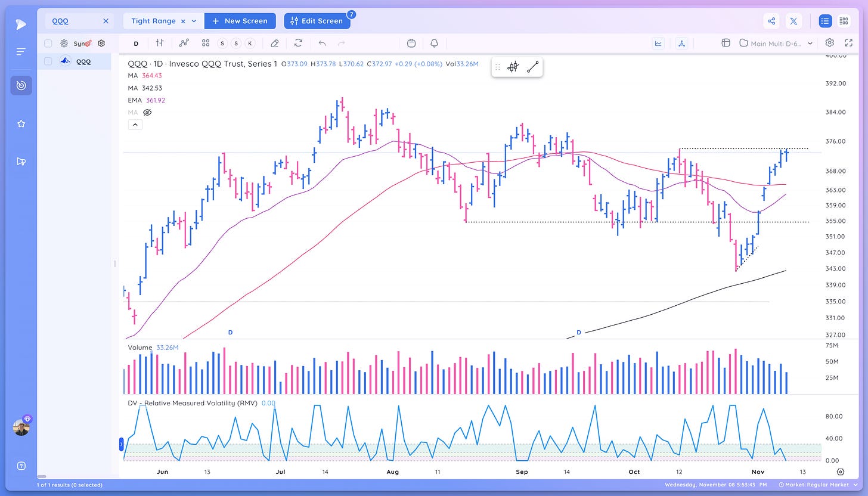
Task: Collapse the indicator legend chevron
Action: point(135,125)
